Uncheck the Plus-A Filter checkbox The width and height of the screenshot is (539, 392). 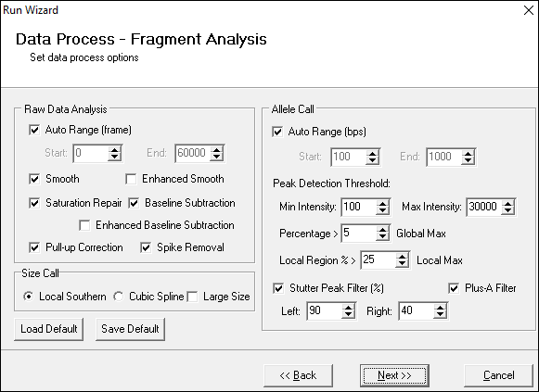point(454,288)
